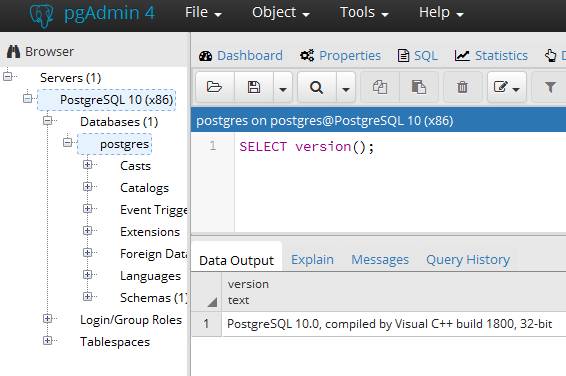
Task: Open the File menu
Action: (x=203, y=13)
